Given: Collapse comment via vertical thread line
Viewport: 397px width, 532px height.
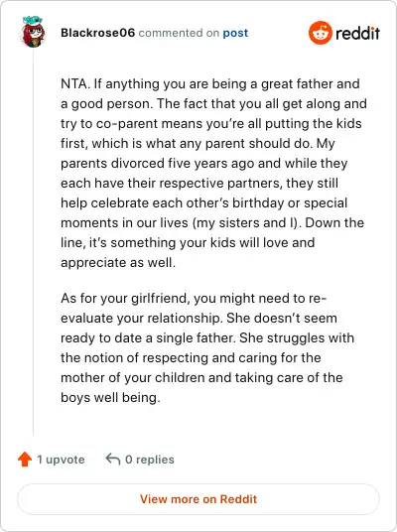Looking at the screenshot, I should click(x=34, y=243).
